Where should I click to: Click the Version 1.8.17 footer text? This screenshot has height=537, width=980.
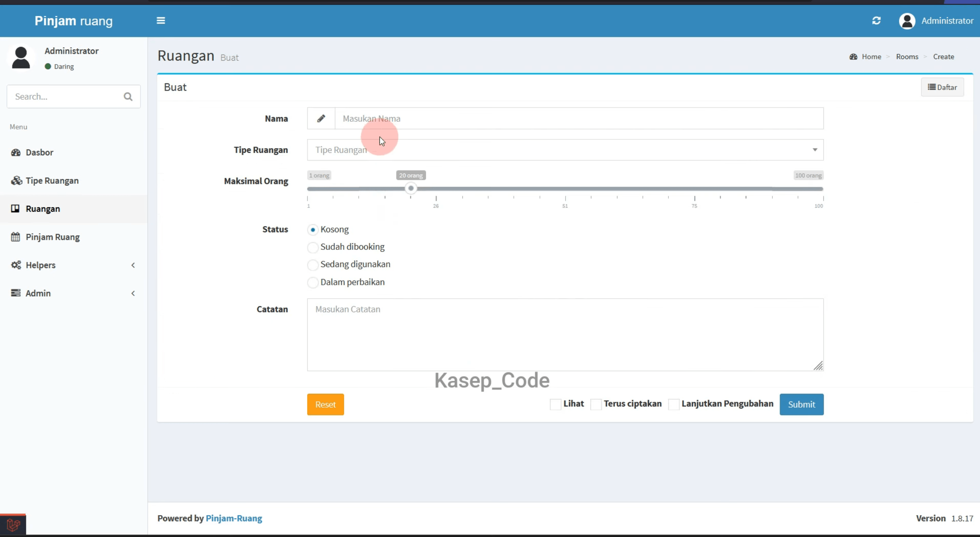coord(944,518)
